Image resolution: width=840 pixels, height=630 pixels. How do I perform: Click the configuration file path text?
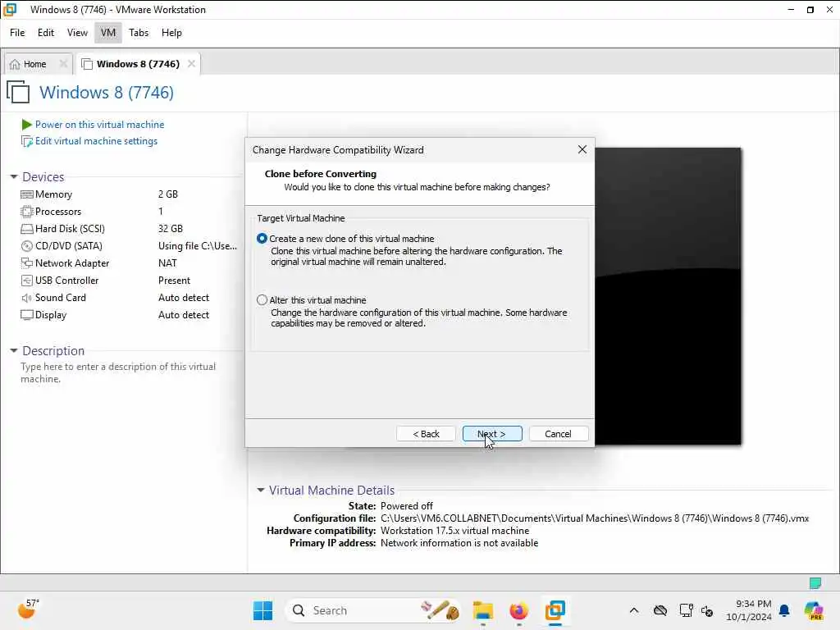[x=595, y=518]
